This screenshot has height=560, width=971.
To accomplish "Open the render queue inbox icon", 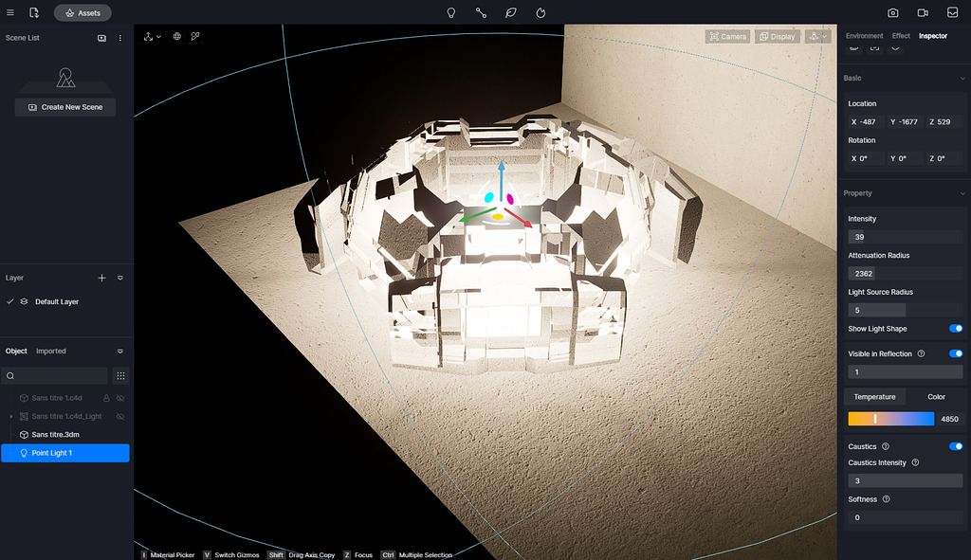I will [x=954, y=12].
